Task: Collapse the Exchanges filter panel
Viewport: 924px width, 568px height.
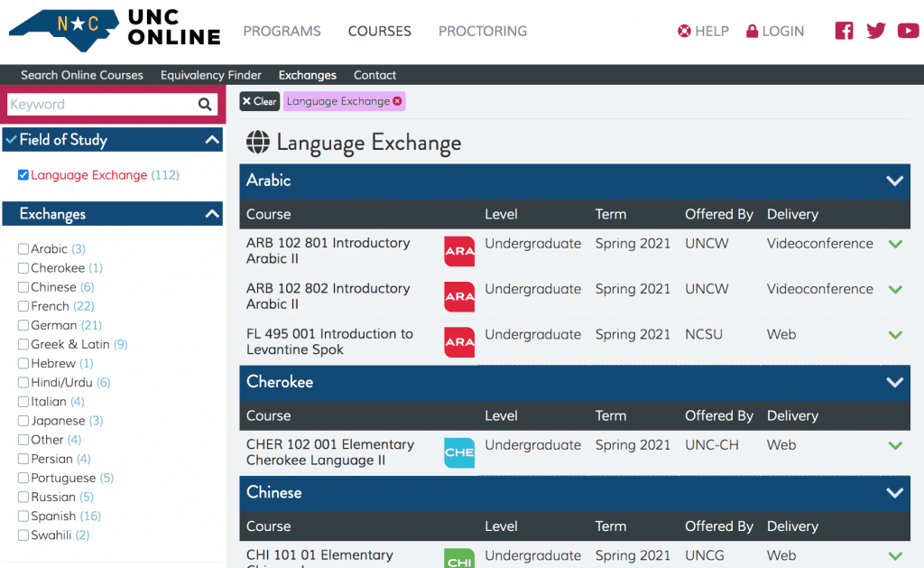Action: [212, 213]
